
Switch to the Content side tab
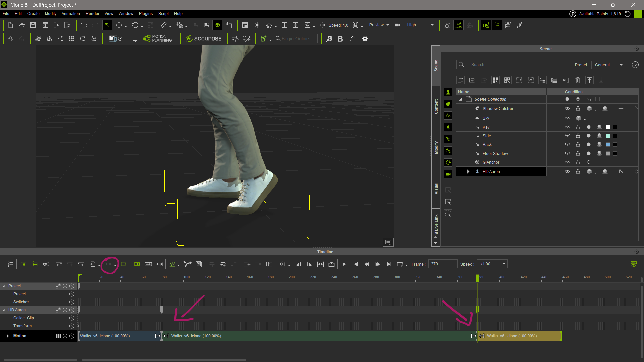pos(436,107)
